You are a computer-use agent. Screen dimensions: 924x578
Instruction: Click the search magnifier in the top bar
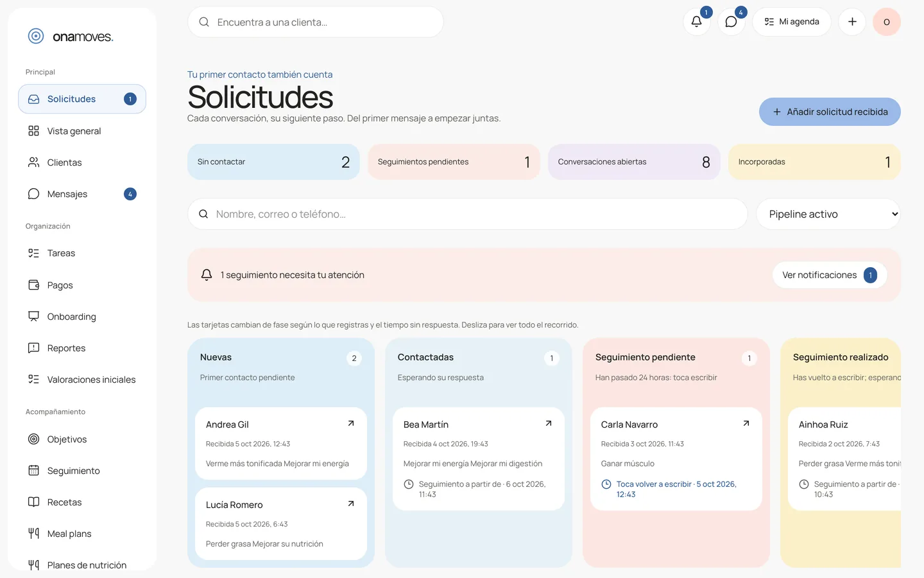[x=204, y=22]
